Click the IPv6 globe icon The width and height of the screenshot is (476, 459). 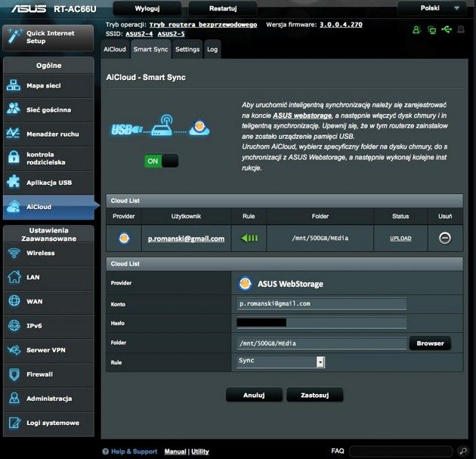[x=14, y=325]
